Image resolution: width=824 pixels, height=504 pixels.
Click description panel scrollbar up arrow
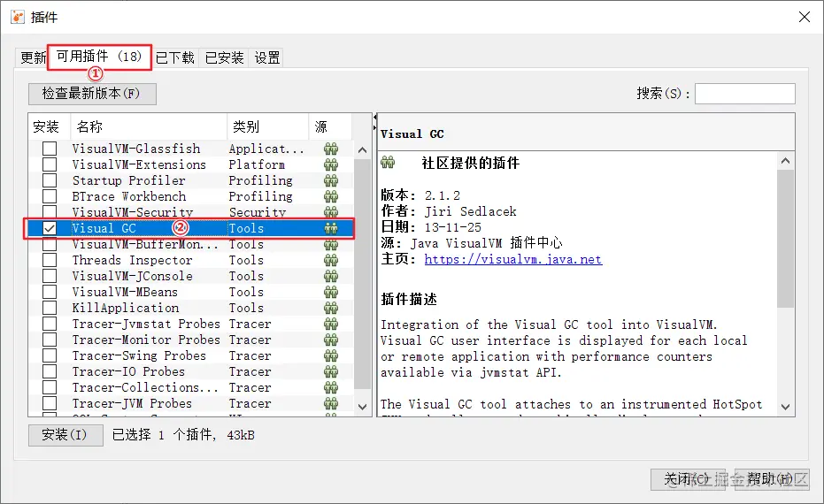(x=786, y=161)
